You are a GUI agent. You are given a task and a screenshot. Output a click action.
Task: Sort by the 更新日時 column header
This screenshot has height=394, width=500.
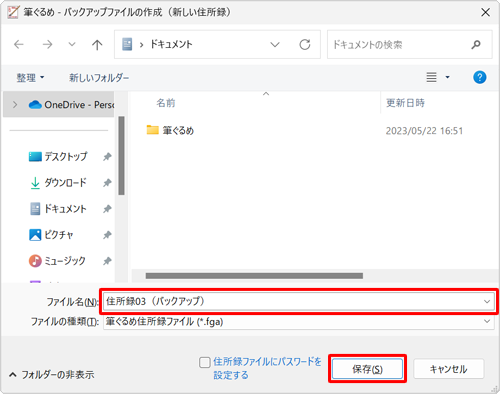coord(405,103)
